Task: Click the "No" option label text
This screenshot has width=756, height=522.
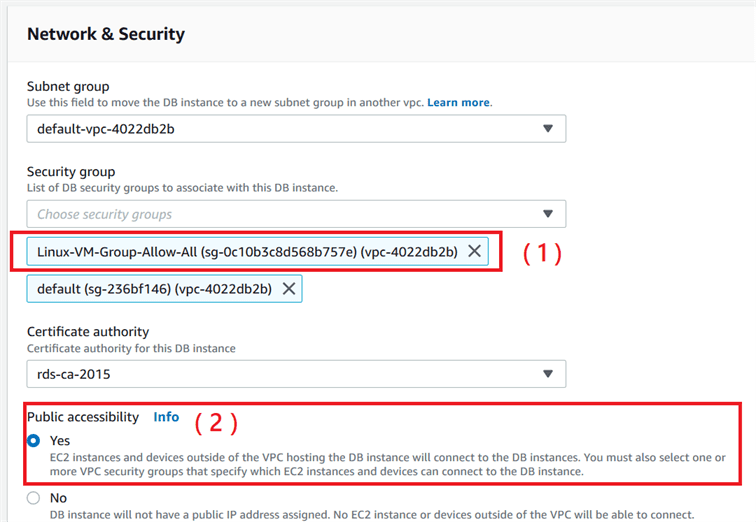Action: tap(58, 498)
